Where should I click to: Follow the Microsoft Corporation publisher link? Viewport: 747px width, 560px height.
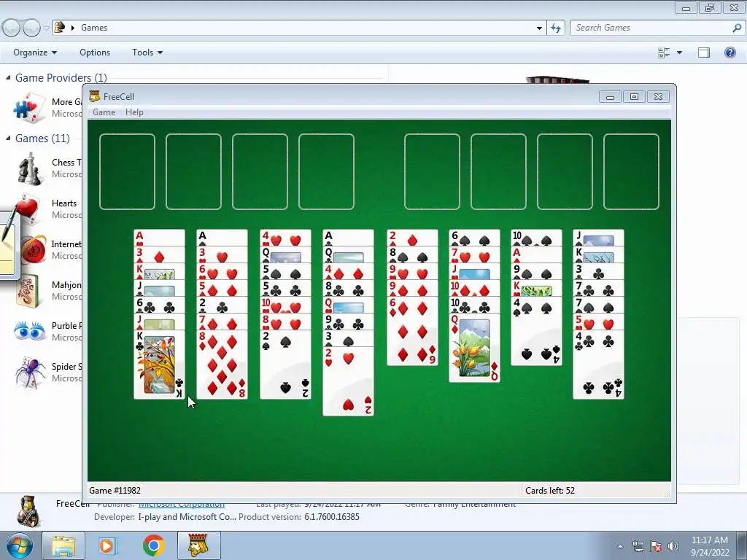[181, 504]
